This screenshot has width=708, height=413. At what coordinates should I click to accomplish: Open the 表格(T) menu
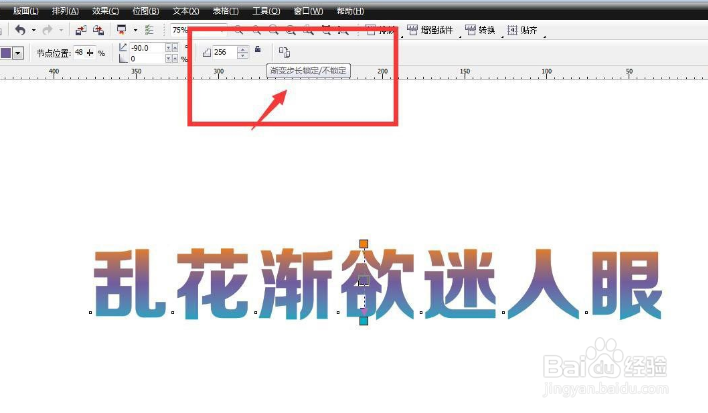pyautogui.click(x=226, y=11)
